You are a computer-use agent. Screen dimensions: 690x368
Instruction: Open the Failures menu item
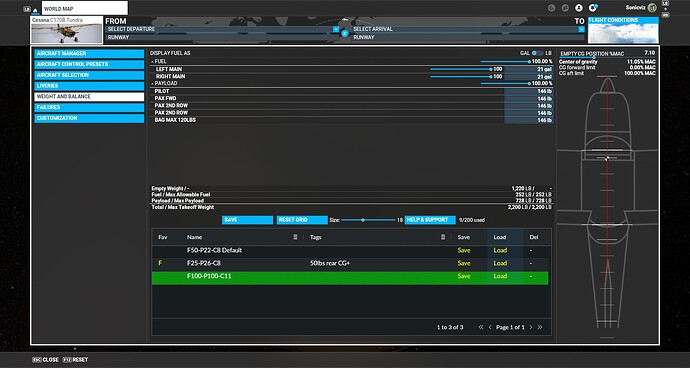point(89,107)
